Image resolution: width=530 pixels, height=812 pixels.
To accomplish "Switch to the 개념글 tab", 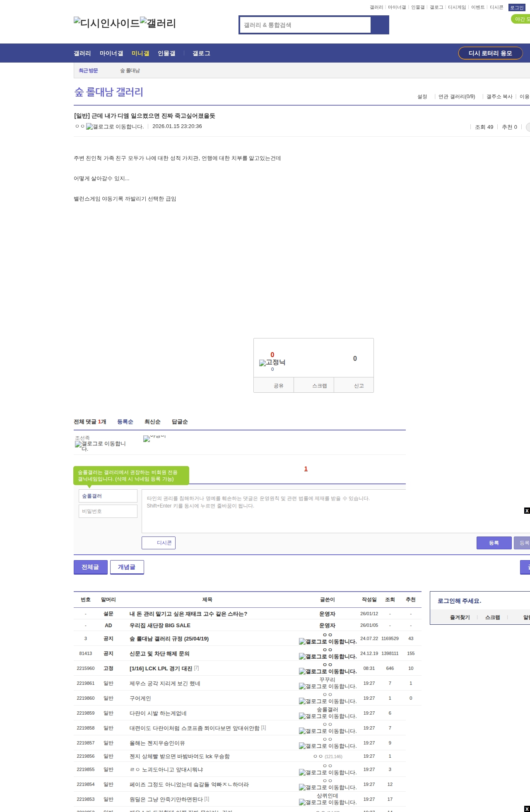I will tap(127, 567).
